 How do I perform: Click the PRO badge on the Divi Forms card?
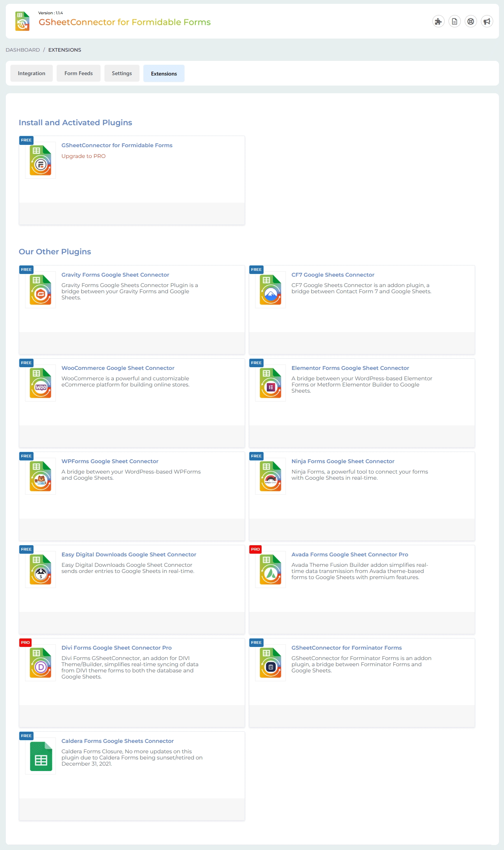[x=25, y=642]
